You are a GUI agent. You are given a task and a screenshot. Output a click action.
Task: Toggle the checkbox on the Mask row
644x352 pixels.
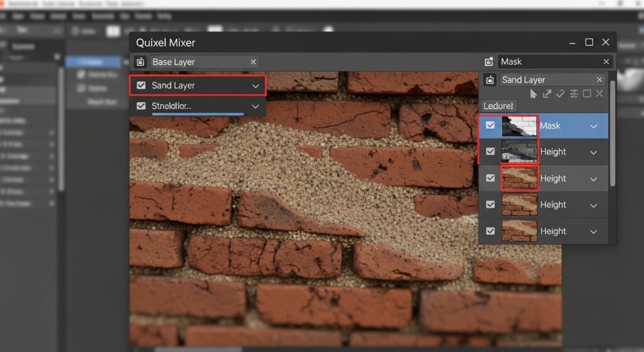[491, 126]
